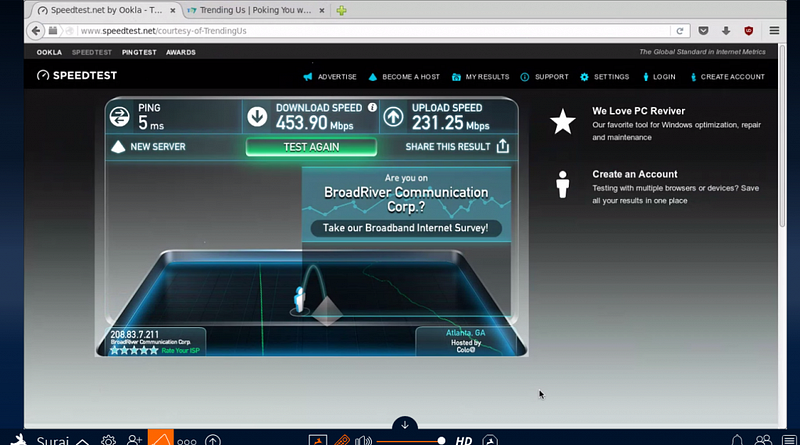Open the browser hamburger menu

tap(774, 31)
